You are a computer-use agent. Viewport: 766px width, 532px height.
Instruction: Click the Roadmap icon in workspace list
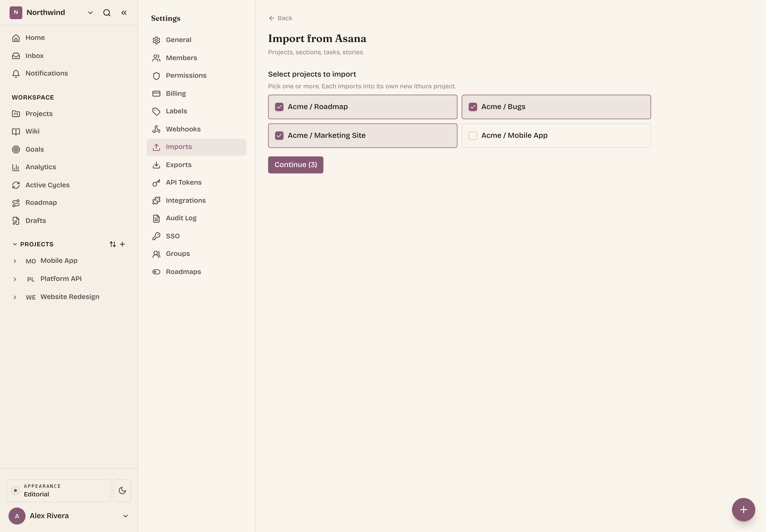pyautogui.click(x=16, y=203)
